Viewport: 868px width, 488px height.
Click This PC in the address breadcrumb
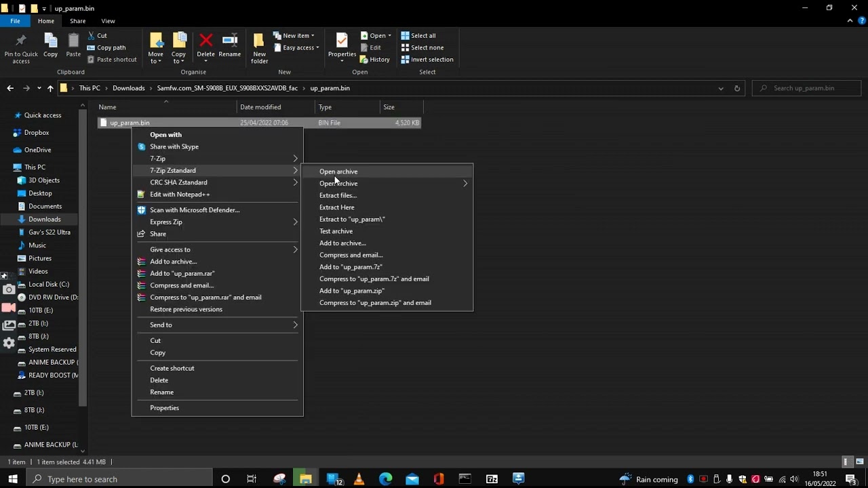[x=90, y=88]
